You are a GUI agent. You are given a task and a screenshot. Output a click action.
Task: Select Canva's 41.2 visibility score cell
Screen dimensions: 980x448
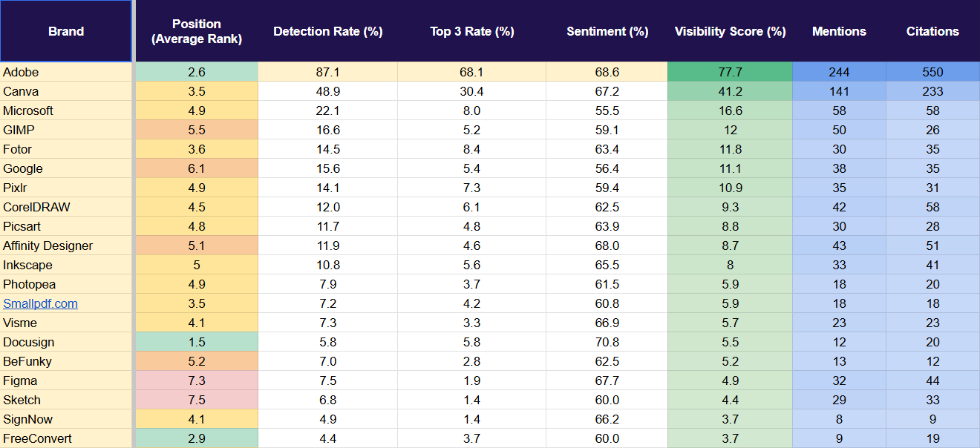pos(730,91)
